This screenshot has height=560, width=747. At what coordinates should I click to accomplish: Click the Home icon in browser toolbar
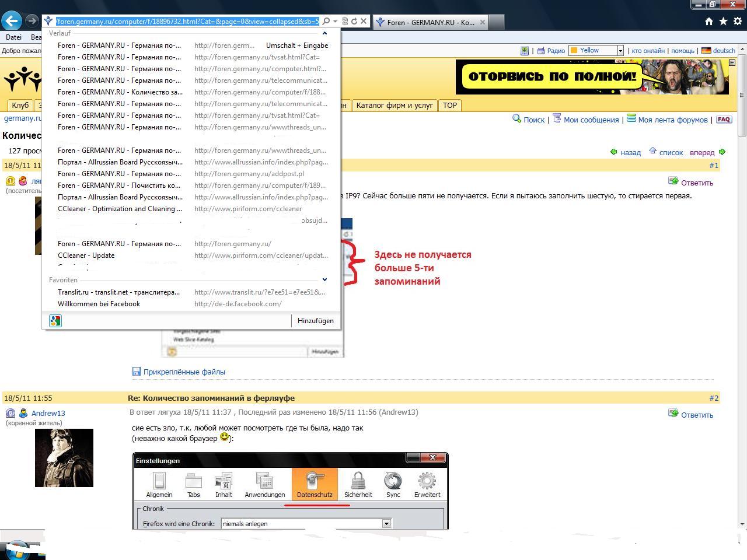[x=708, y=22]
